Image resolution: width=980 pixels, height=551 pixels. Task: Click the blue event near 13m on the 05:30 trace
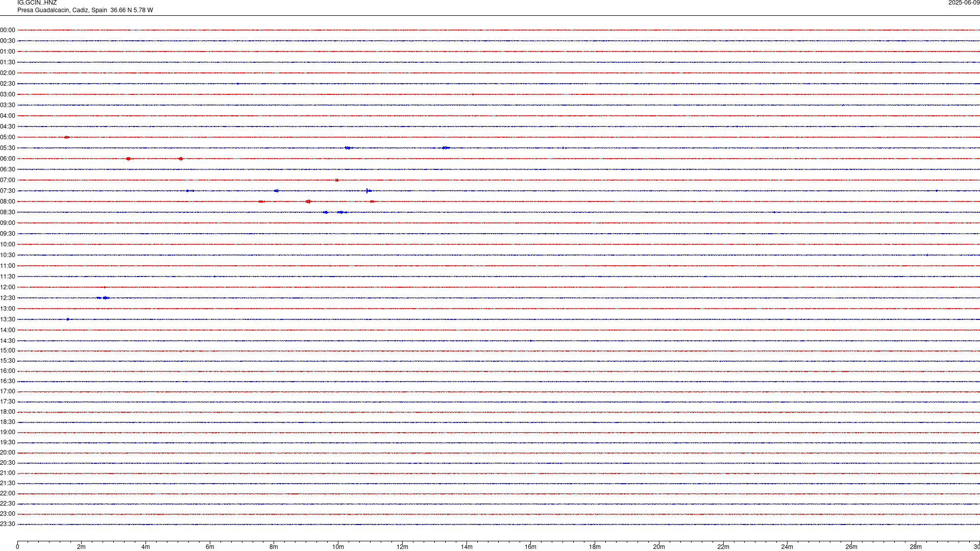point(446,148)
